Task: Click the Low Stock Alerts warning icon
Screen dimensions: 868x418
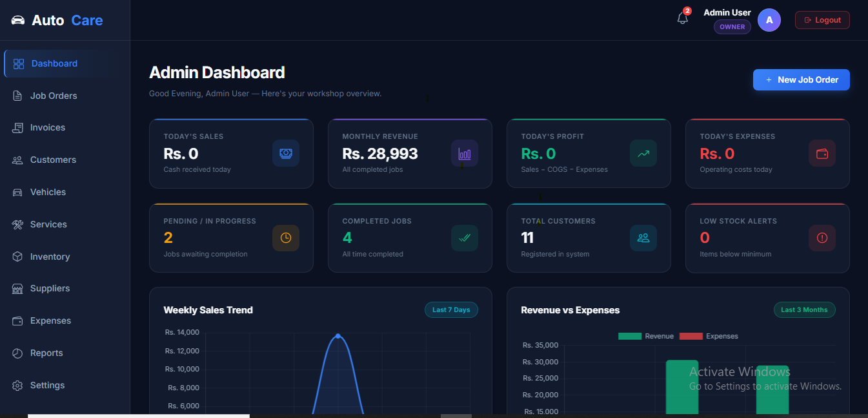Action: [822, 238]
